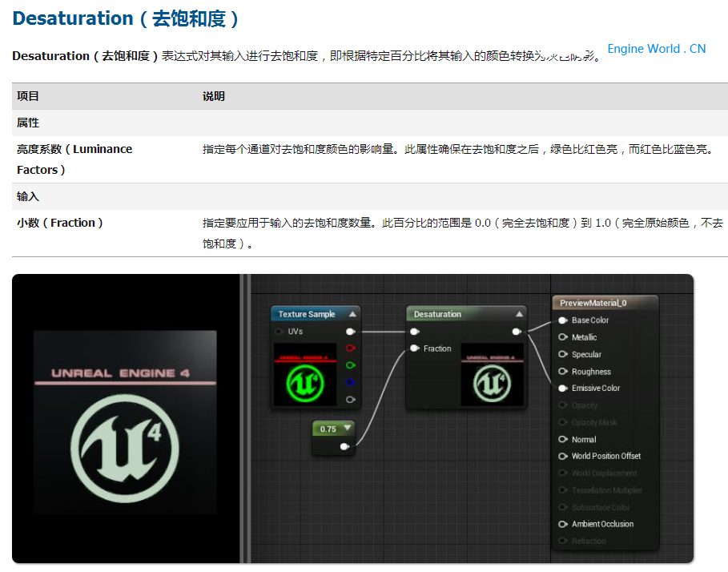The width and height of the screenshot is (728, 572).
Task: Click the Fraction input pin on Desaturation
Action: click(414, 348)
